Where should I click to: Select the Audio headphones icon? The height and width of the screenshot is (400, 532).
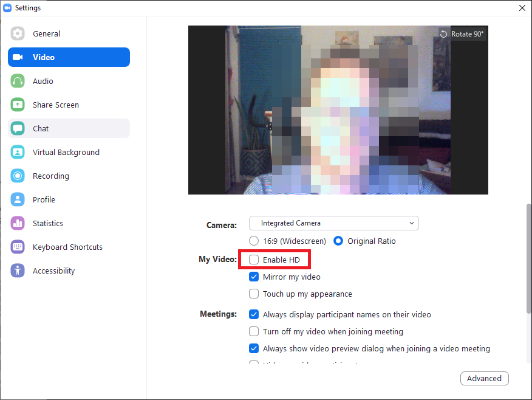coord(18,81)
